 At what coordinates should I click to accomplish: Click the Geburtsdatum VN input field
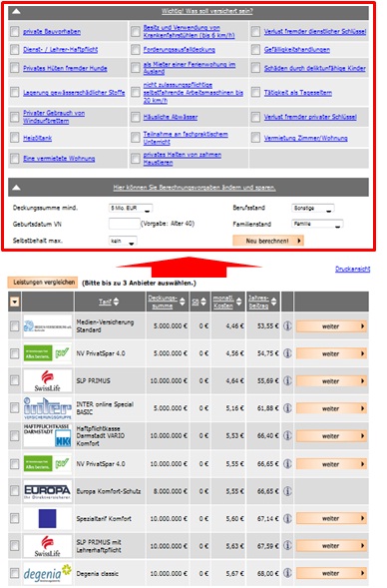coord(125,224)
